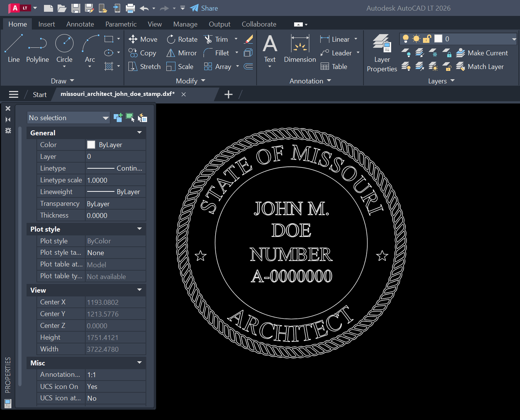This screenshot has height=420, width=520.
Task: Click Select Objects icon in Properties
Action: (x=130, y=118)
